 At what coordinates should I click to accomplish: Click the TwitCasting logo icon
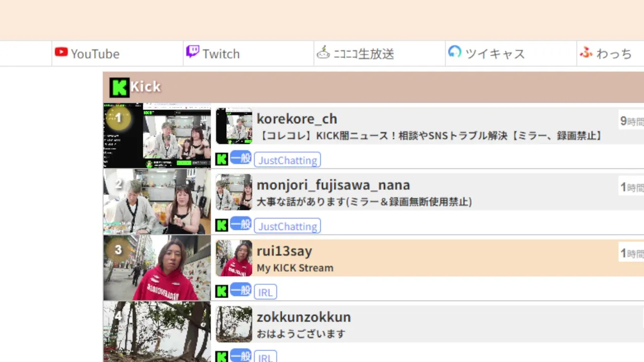pos(455,52)
